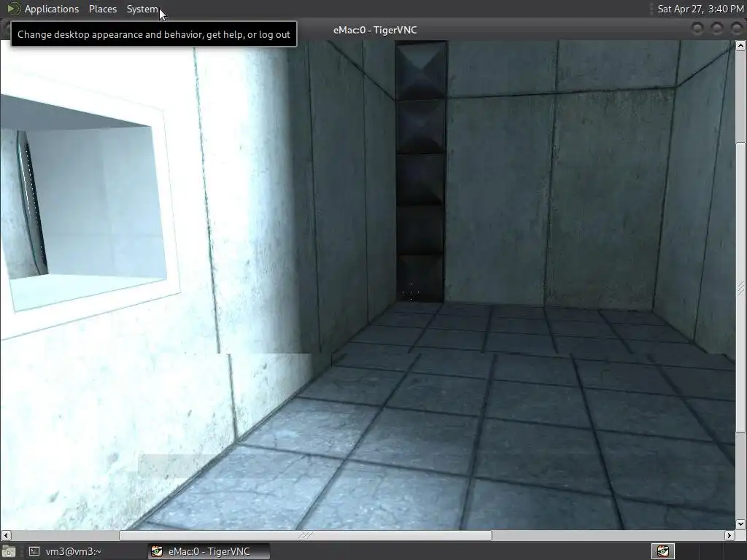Click the dark studded column in the room corner

421,171
